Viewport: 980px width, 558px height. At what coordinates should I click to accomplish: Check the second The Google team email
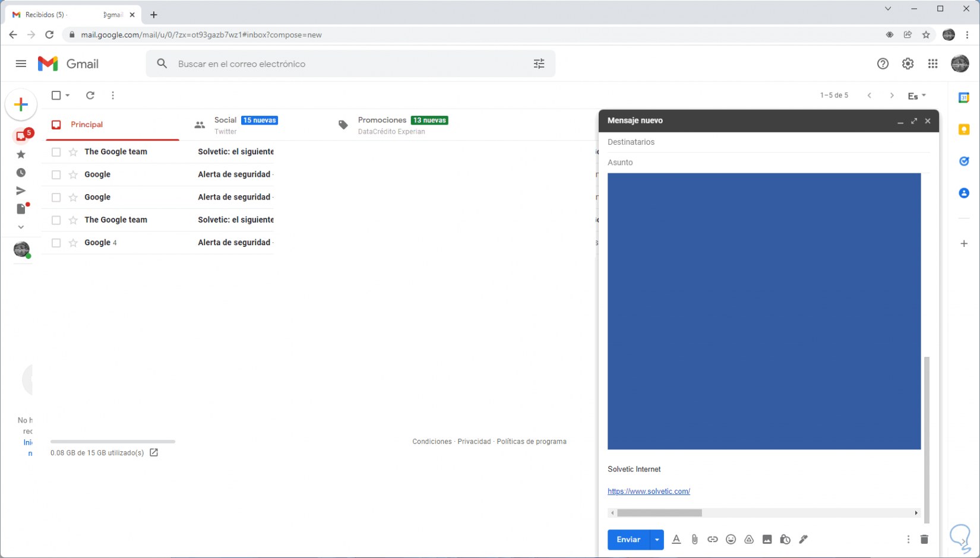(x=56, y=220)
